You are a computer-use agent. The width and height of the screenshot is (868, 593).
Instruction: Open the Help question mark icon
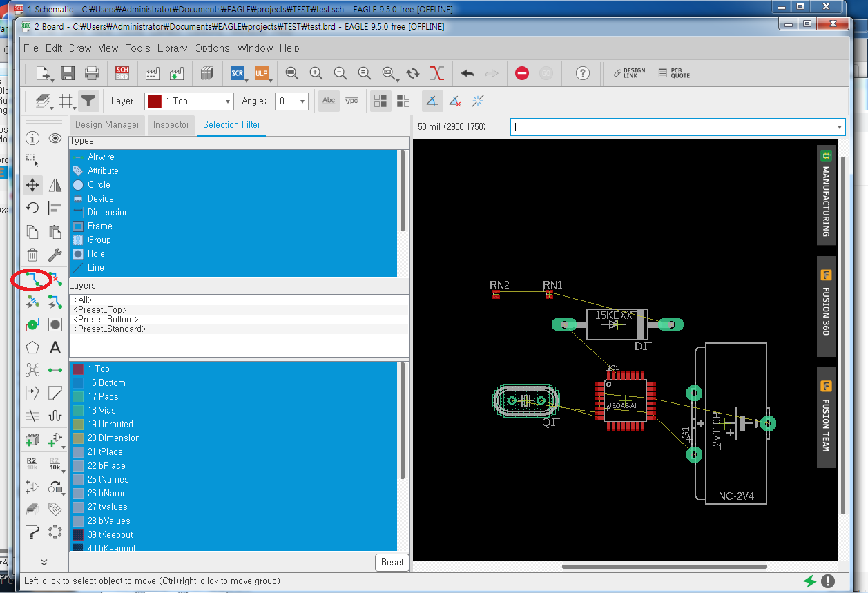pyautogui.click(x=583, y=73)
